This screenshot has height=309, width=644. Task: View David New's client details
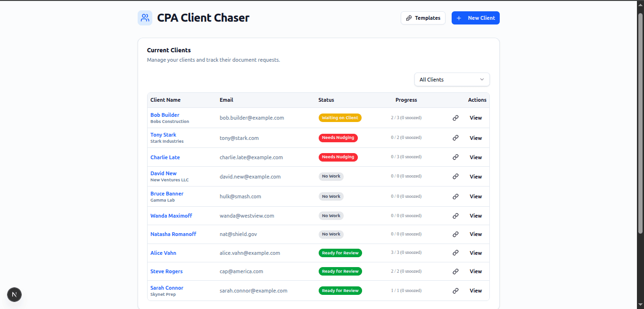475,177
